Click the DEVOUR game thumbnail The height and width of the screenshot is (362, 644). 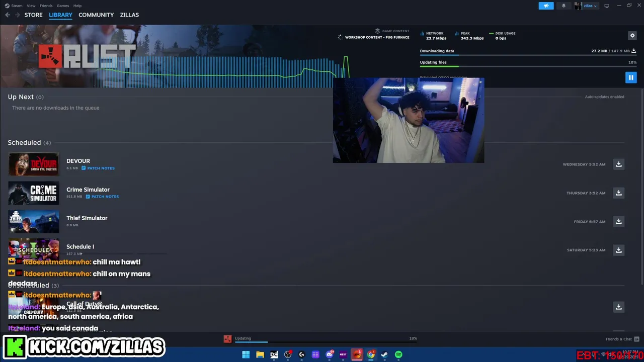[34, 164]
